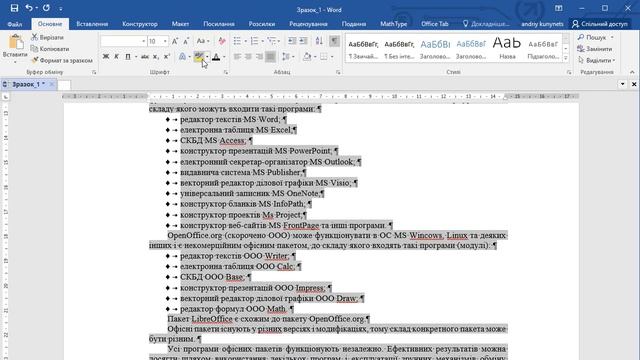Sort text with A-Z sort icon
Screen dimensions: 640x360
[x=319, y=41]
